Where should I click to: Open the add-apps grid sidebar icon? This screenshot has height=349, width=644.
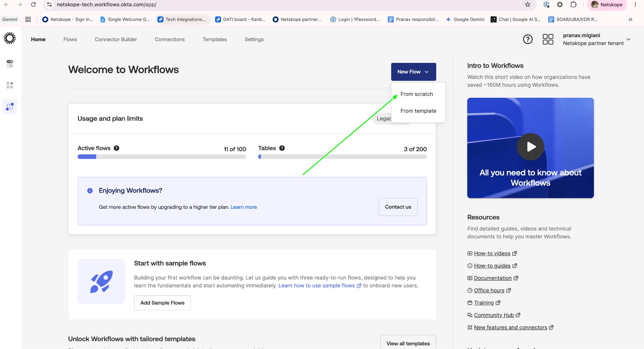coord(10,85)
